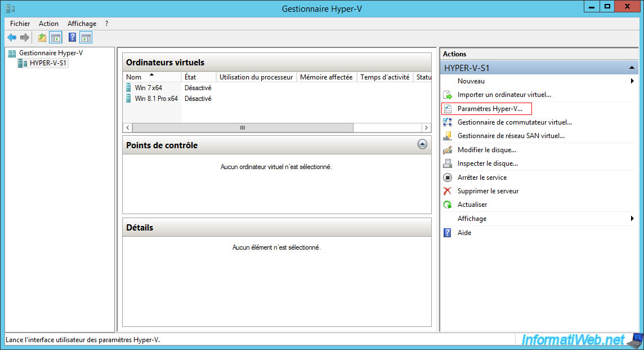
Task: Choose Modifier le disque...
Action: (487, 150)
